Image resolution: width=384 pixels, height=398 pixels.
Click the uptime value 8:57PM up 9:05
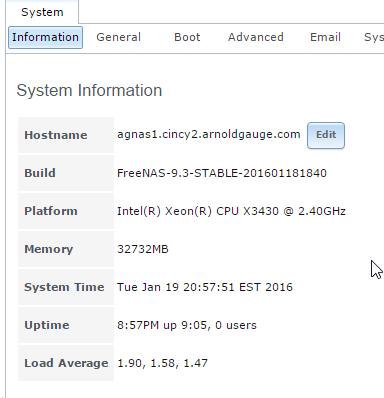187,325
